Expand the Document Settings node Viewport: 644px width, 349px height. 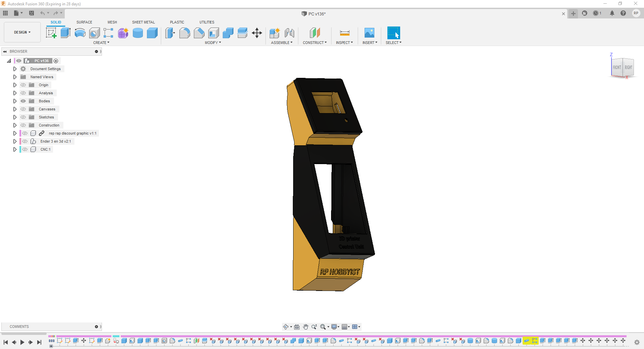pyautogui.click(x=15, y=69)
